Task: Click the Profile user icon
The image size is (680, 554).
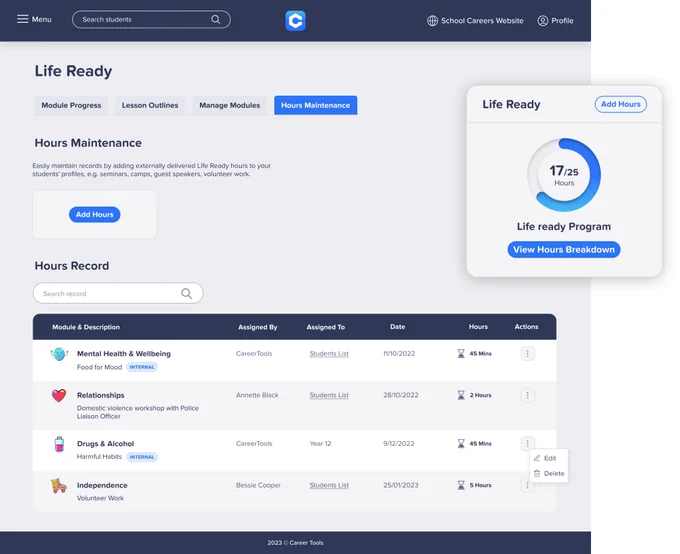Action: coord(543,21)
